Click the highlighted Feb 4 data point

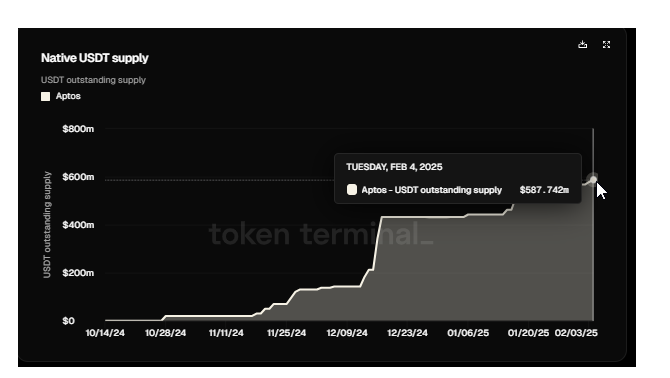coord(593,179)
